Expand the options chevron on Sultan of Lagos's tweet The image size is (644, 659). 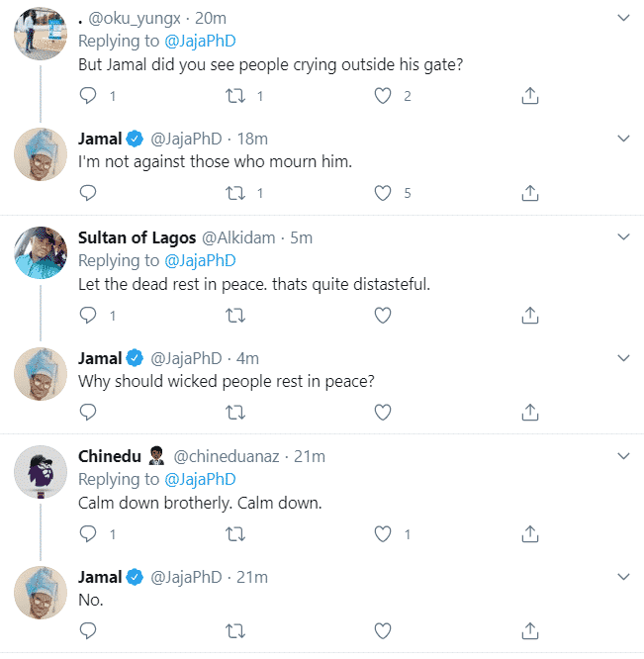(x=623, y=237)
